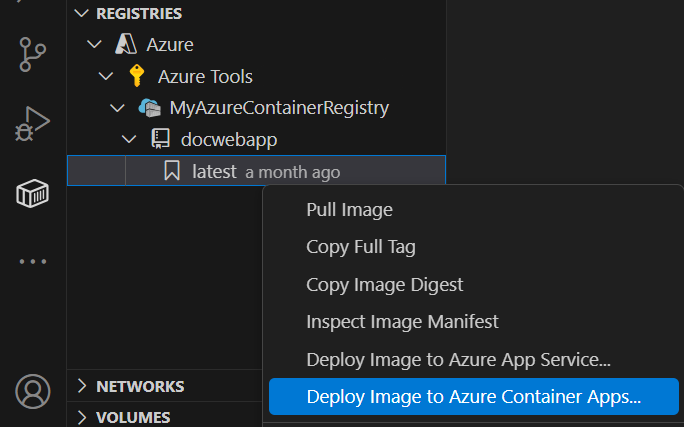684x427 pixels.
Task: Click the latest tag bookmark icon
Action: 172,171
